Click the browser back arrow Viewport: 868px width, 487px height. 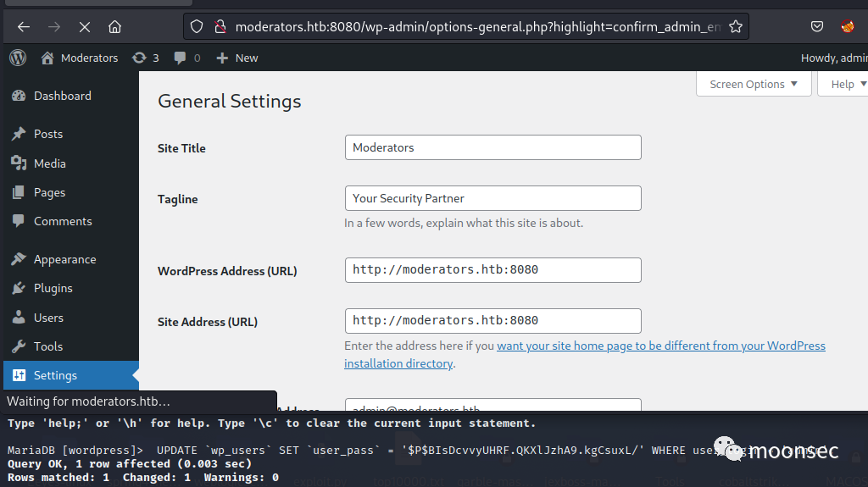tap(24, 27)
